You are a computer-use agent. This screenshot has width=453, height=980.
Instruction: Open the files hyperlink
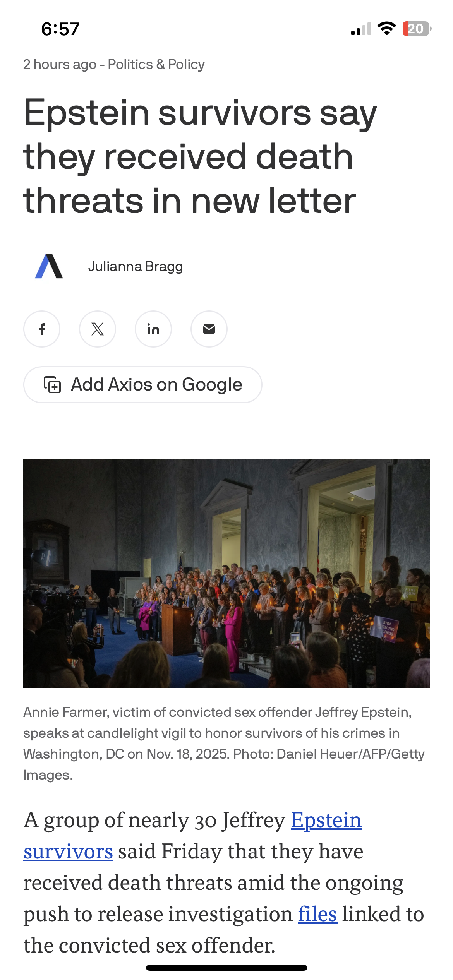(317, 914)
